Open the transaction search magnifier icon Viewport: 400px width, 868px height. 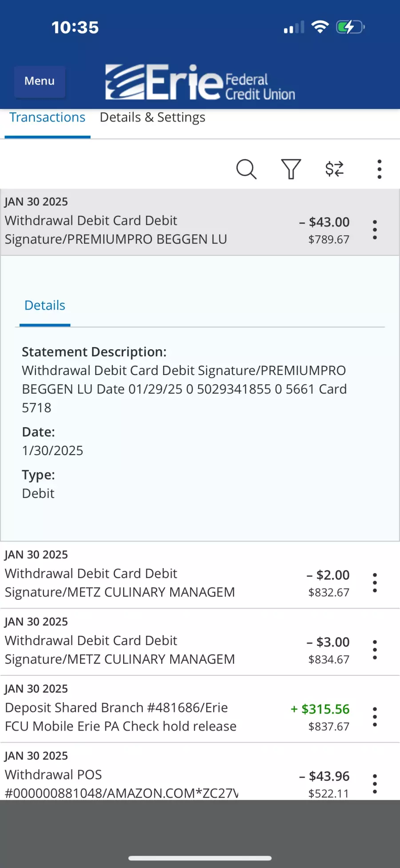pos(246,169)
